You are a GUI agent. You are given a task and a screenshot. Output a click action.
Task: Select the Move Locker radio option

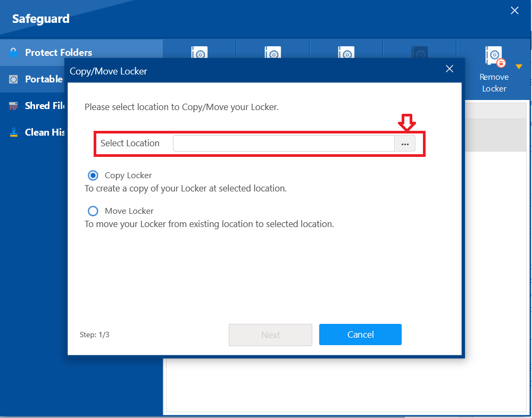point(93,211)
